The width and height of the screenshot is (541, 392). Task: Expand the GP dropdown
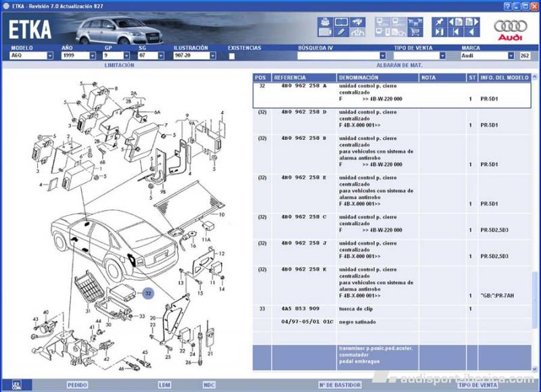126,55
